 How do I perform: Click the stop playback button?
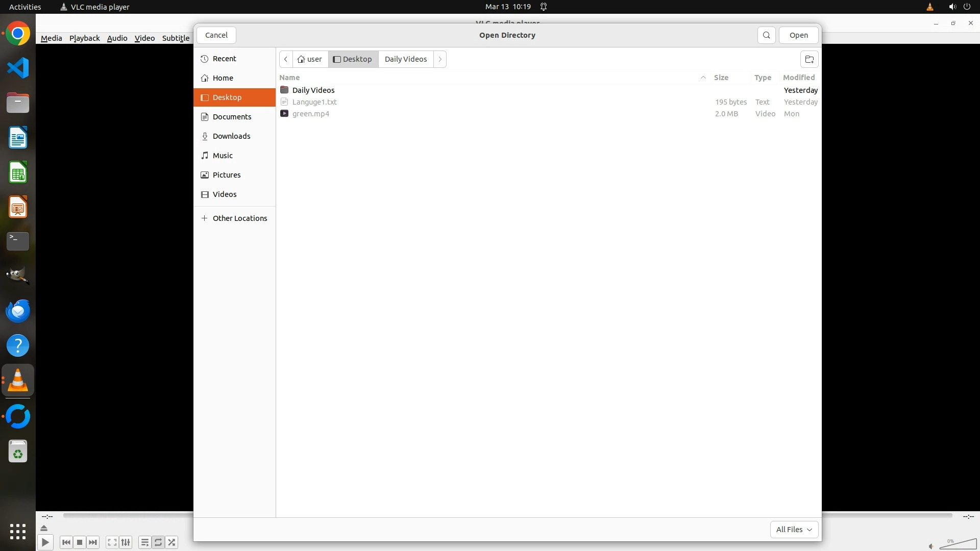click(x=80, y=542)
